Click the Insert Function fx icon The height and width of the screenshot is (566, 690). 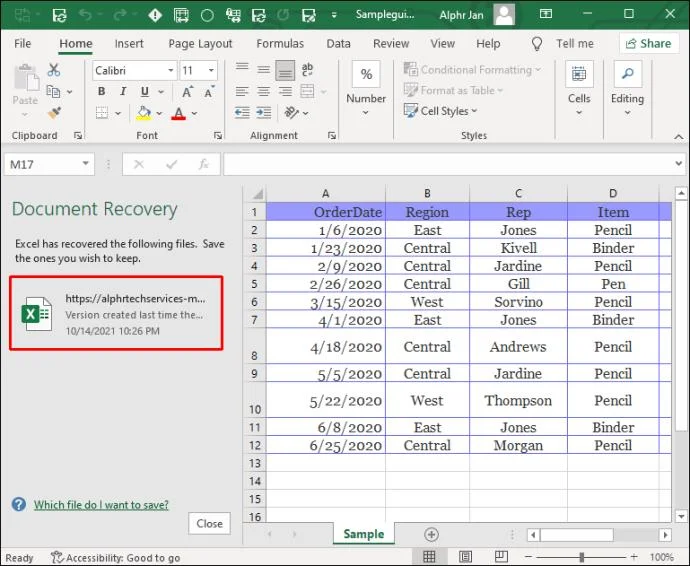click(203, 164)
